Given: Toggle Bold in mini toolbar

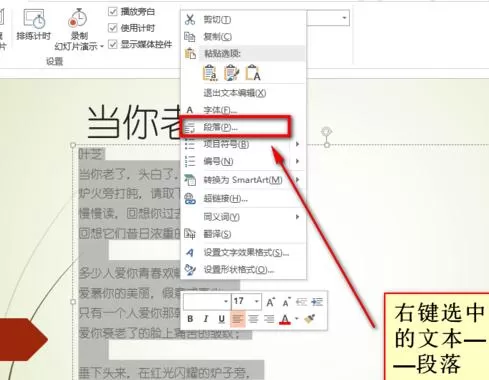Looking at the screenshot, I should tap(190, 319).
